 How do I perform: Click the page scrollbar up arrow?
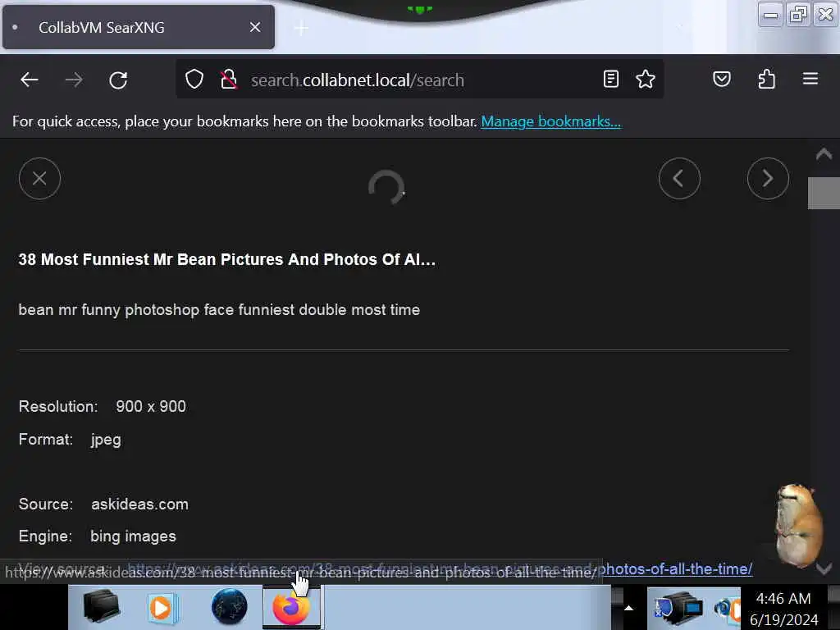[824, 155]
